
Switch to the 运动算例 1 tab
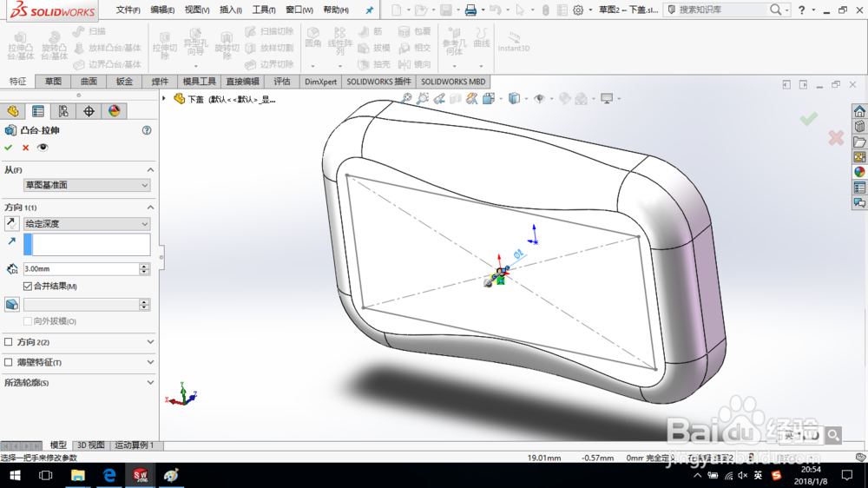[x=135, y=445]
